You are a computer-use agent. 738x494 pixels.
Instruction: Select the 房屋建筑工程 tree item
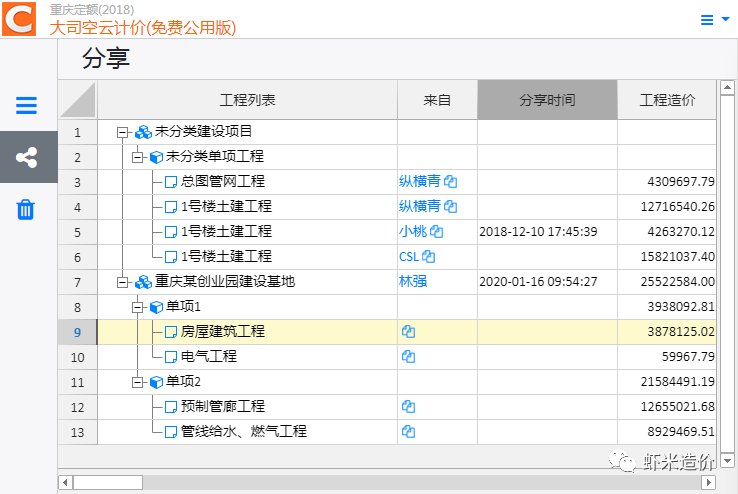(223, 331)
